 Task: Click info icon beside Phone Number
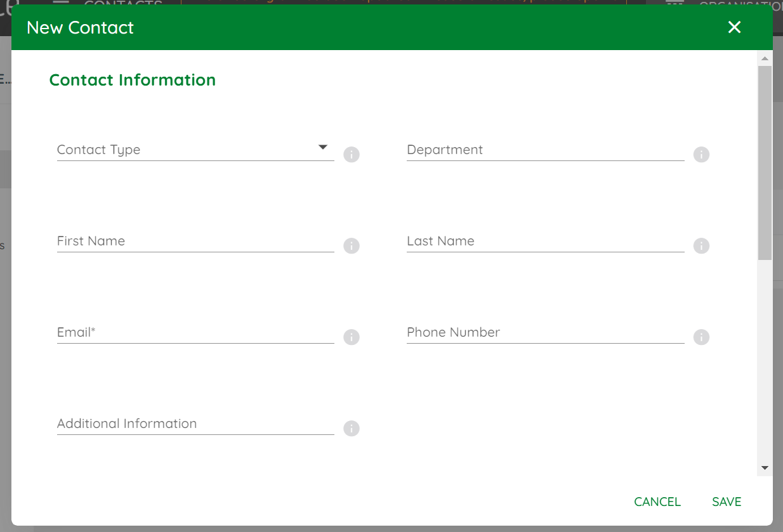click(701, 337)
